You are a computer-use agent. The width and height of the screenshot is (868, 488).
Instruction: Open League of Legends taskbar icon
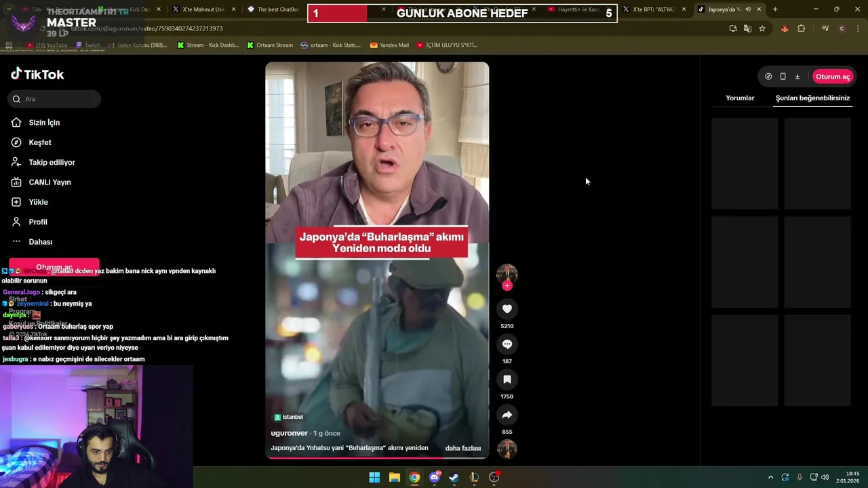click(474, 477)
